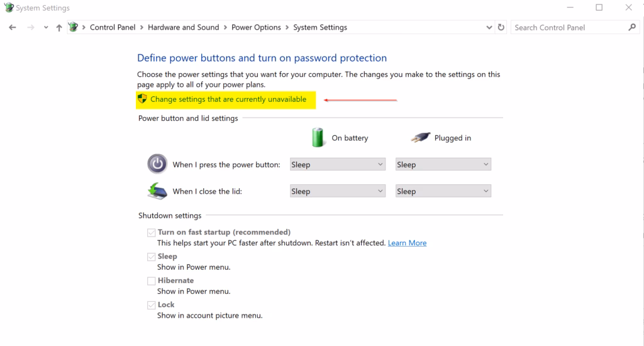Viewport: 644px width, 346px height.
Task: Toggle the Hibernate checkbox
Action: [151, 281]
